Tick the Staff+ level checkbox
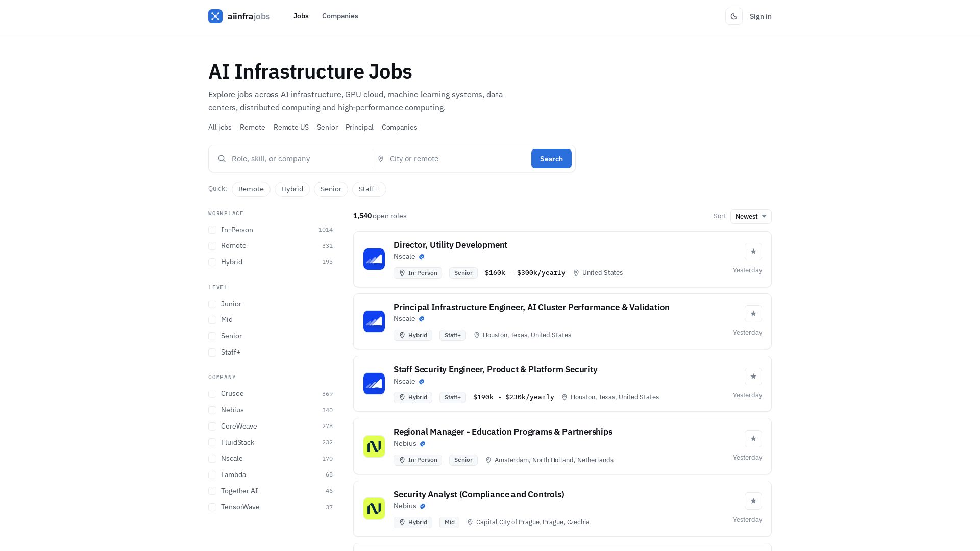Screen dimensions: 980x551 (212, 353)
